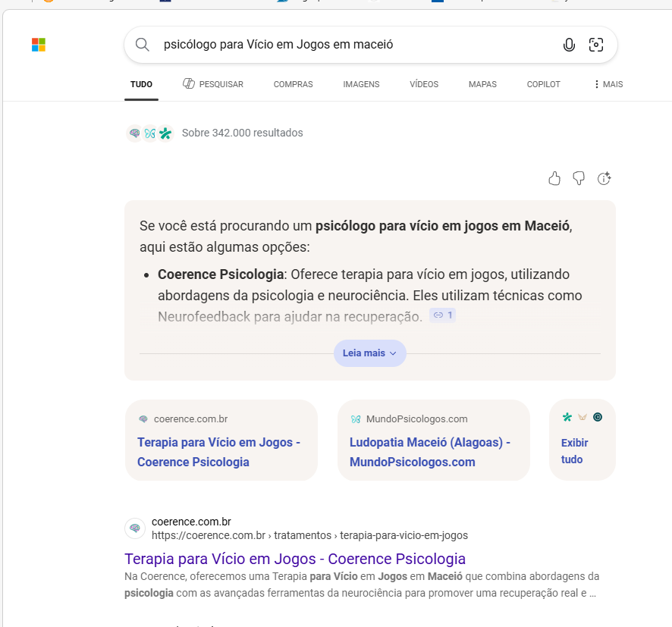Switch to the IMAGENS tab

click(361, 84)
